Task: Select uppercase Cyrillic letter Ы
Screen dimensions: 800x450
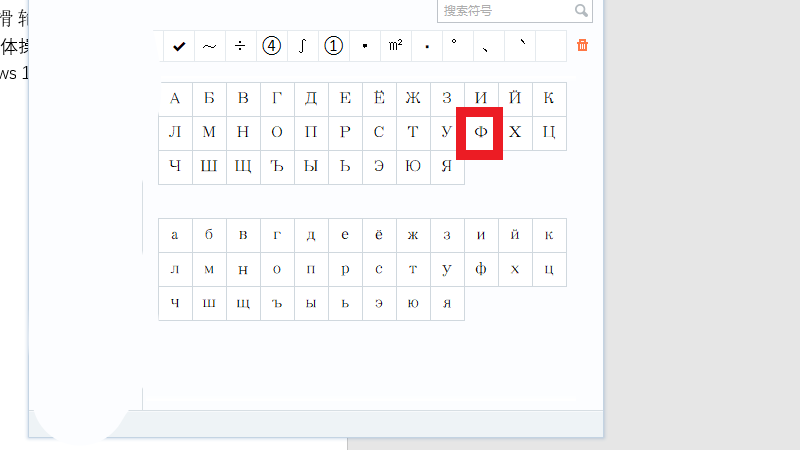Action: click(311, 167)
